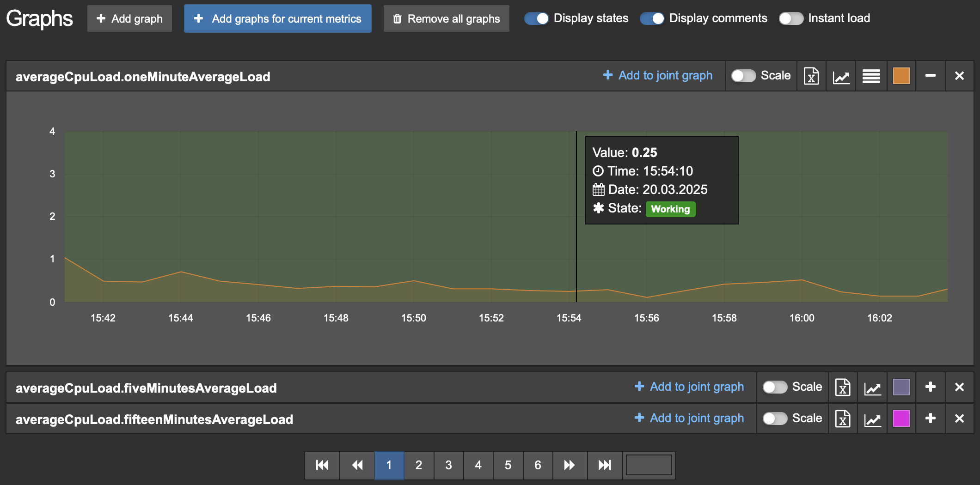Image resolution: width=980 pixels, height=485 pixels.
Task: Enable the Instant load switch
Action: click(791, 18)
